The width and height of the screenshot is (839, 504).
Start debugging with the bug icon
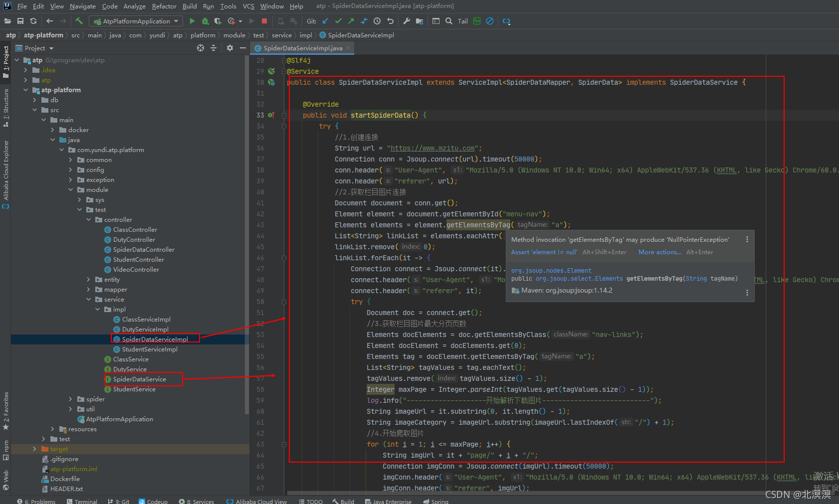coord(205,21)
